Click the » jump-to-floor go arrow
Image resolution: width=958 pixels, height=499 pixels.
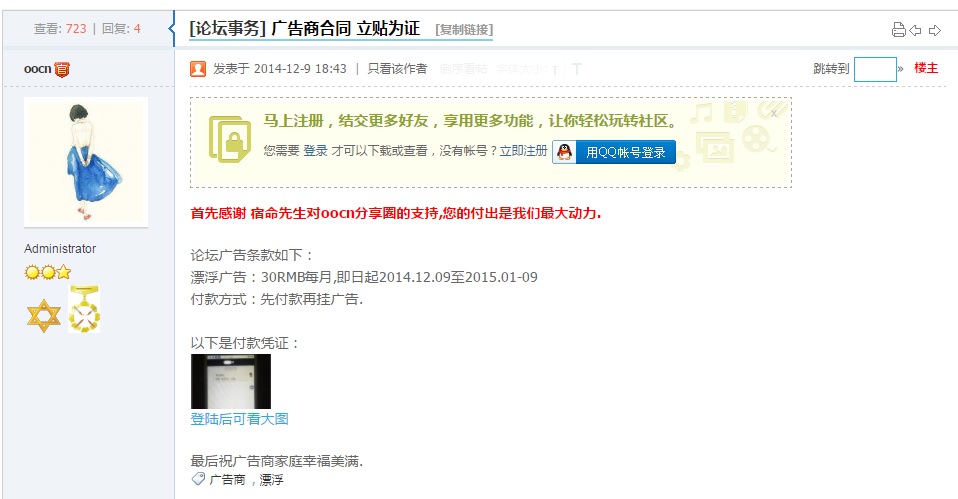pos(901,69)
